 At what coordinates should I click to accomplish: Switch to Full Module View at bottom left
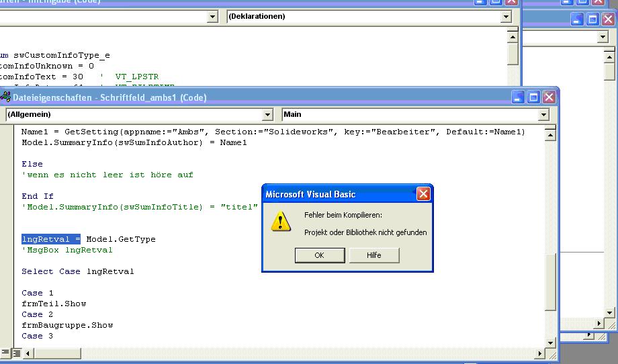pos(17,353)
